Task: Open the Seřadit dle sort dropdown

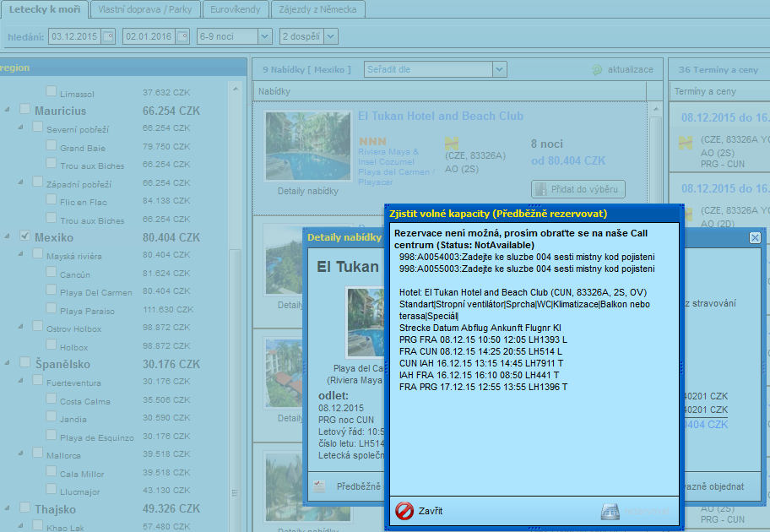Action: [x=500, y=69]
